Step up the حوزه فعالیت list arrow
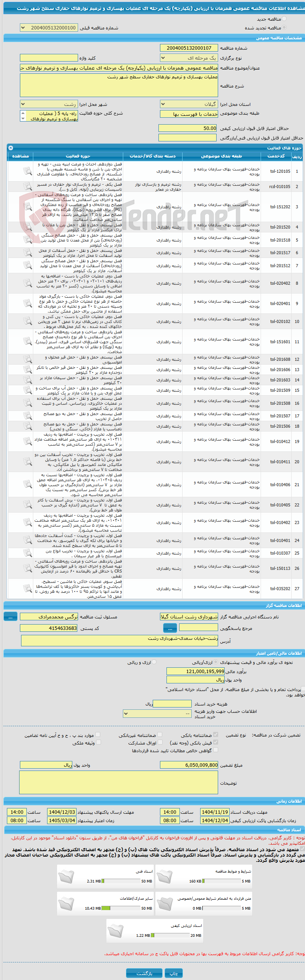305x980 pixels. (x=23, y=113)
